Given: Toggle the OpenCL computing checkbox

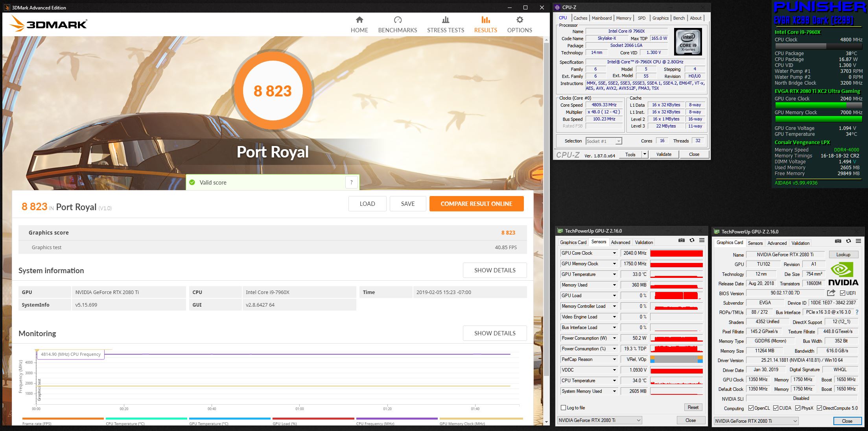Looking at the screenshot, I should click(751, 408).
